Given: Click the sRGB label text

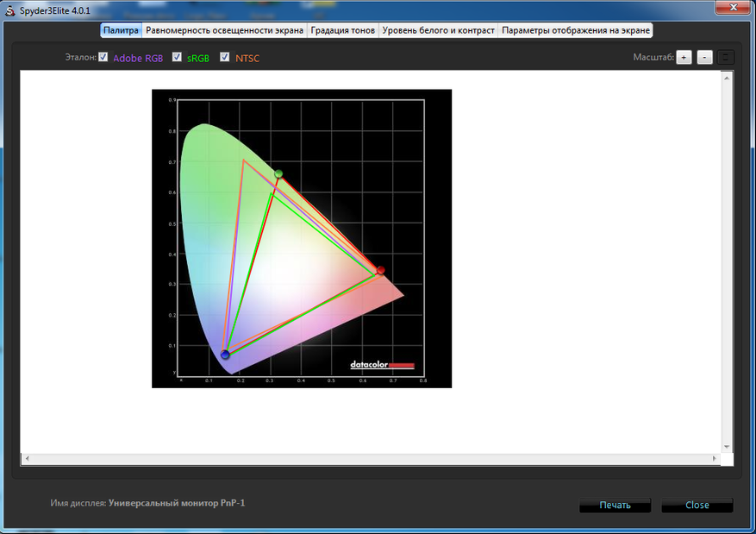Looking at the screenshot, I should [x=198, y=58].
